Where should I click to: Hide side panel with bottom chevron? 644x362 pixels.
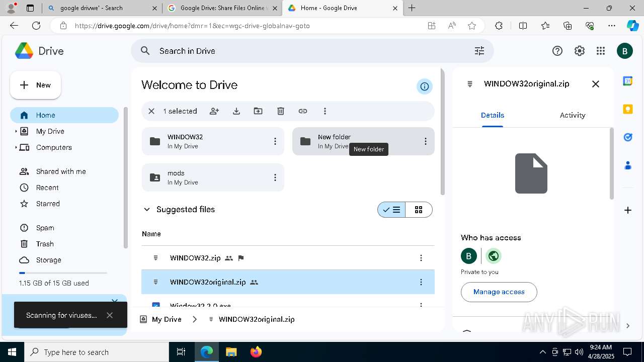coord(628,326)
